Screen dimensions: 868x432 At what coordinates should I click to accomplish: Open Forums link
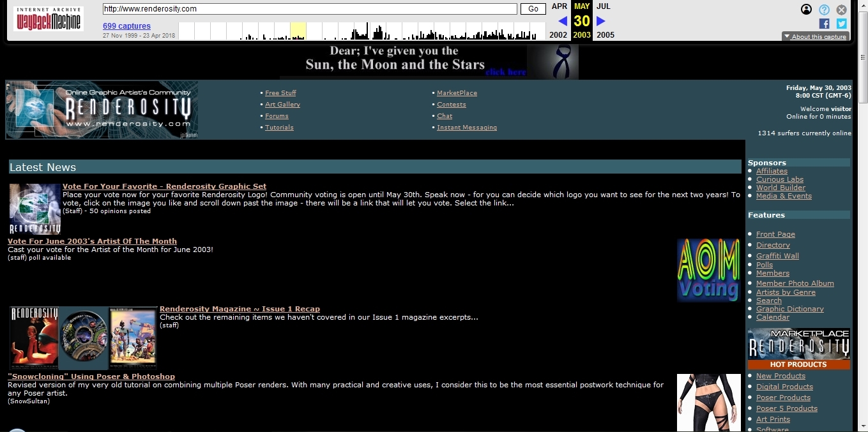pos(277,116)
